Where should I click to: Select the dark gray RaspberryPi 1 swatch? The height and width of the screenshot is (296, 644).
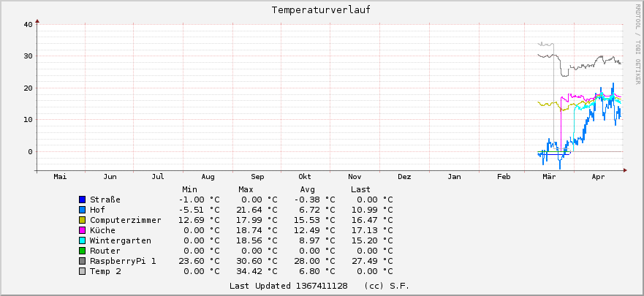click(x=82, y=261)
